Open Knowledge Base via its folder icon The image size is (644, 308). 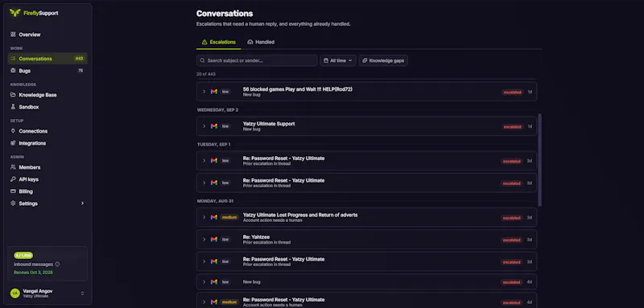point(13,95)
